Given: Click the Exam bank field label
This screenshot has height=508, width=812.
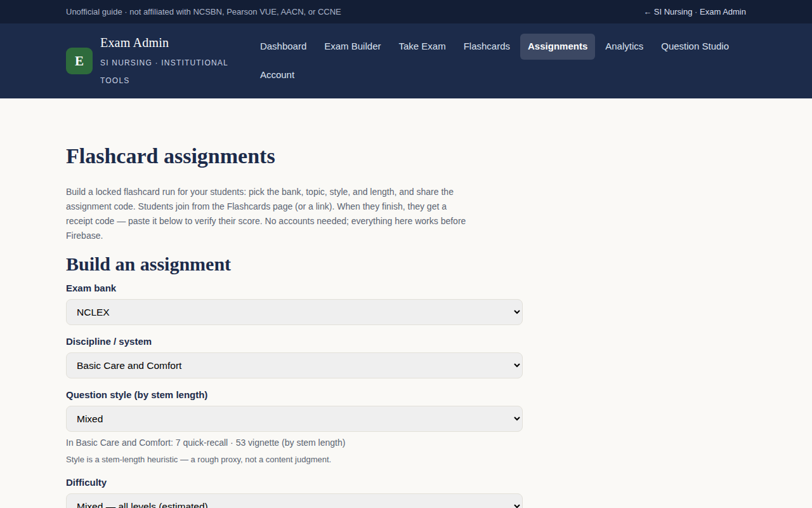Looking at the screenshot, I should (x=91, y=288).
